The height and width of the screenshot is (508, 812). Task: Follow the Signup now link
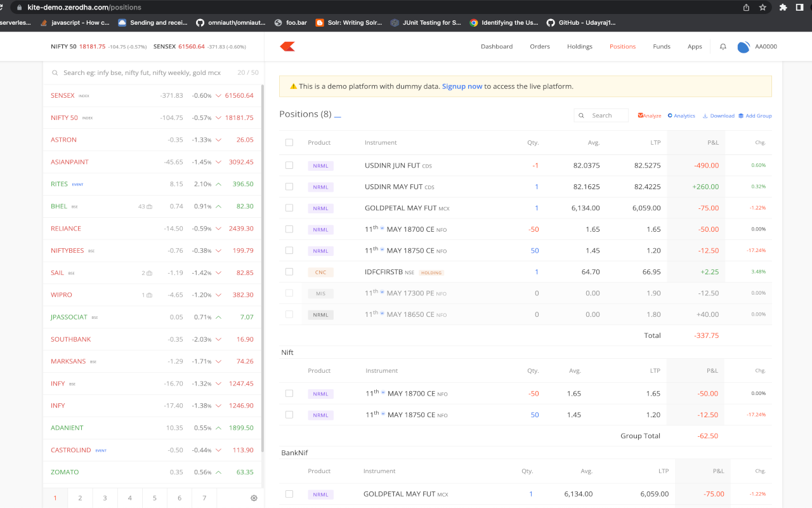[462, 86]
